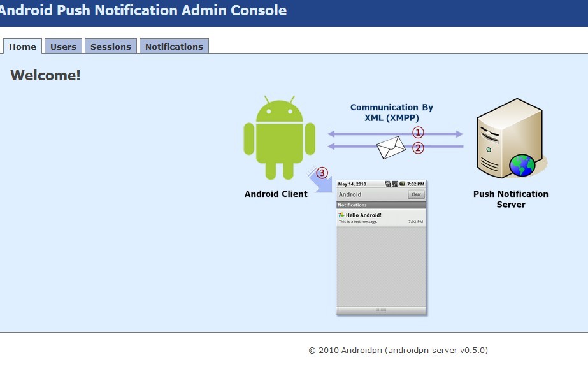
Task: Click "Communication By XML (XMPP)" text
Action: point(392,113)
